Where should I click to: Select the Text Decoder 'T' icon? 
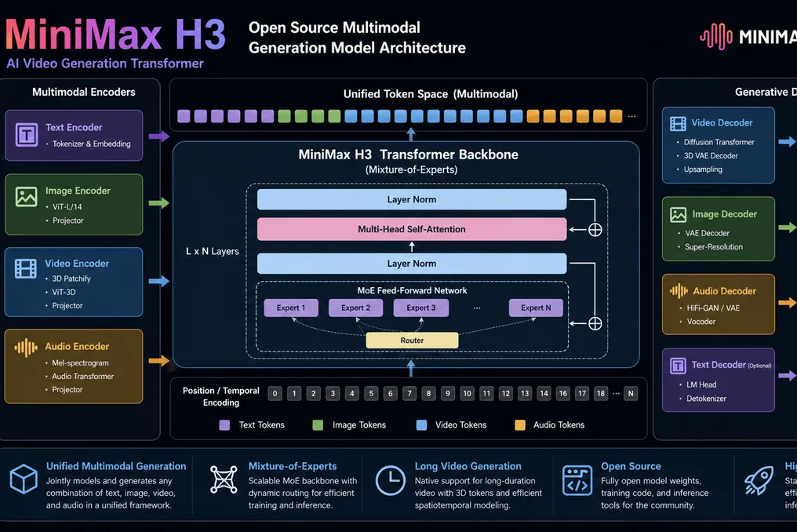pos(678,366)
